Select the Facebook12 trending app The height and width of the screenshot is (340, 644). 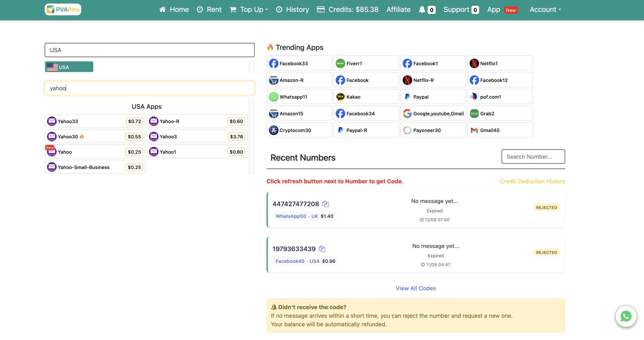pos(500,80)
